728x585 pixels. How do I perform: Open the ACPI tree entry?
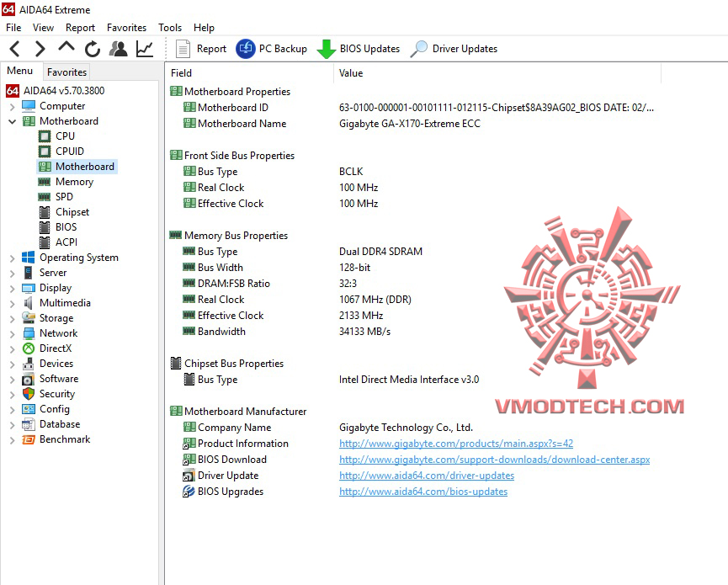point(66,242)
